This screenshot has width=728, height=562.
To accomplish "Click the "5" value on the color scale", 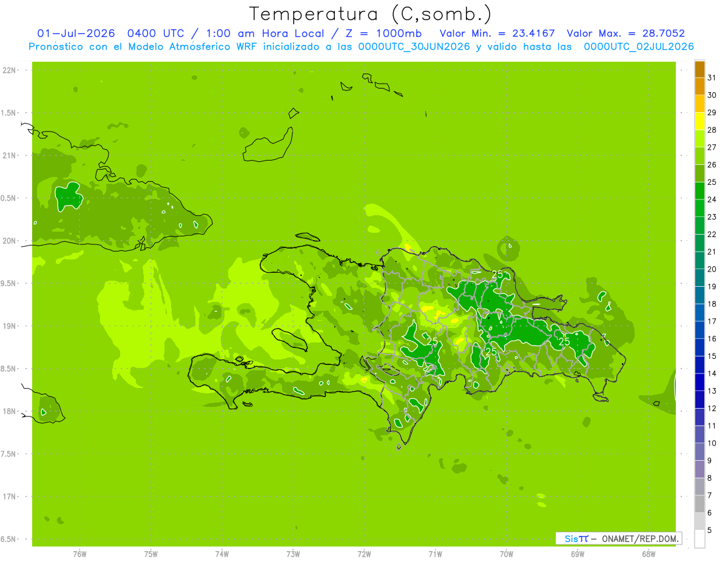I will 710,530.
